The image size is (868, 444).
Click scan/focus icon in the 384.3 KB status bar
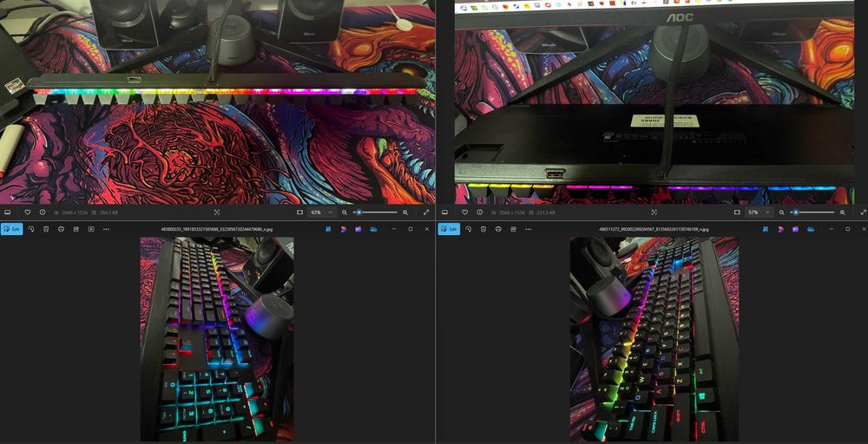(216, 212)
